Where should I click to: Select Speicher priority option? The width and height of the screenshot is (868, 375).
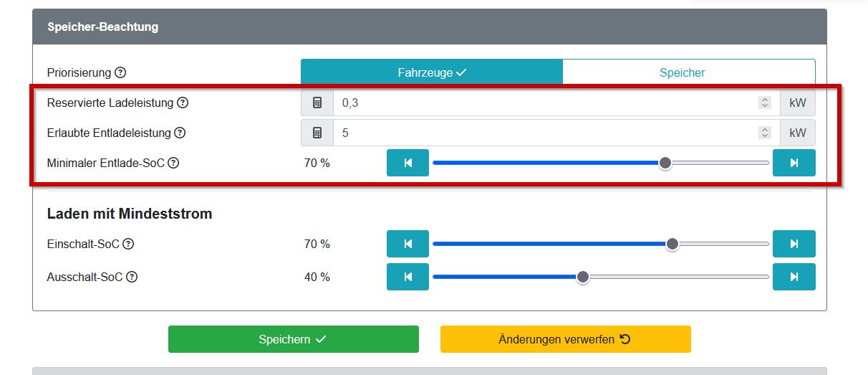[x=682, y=72]
